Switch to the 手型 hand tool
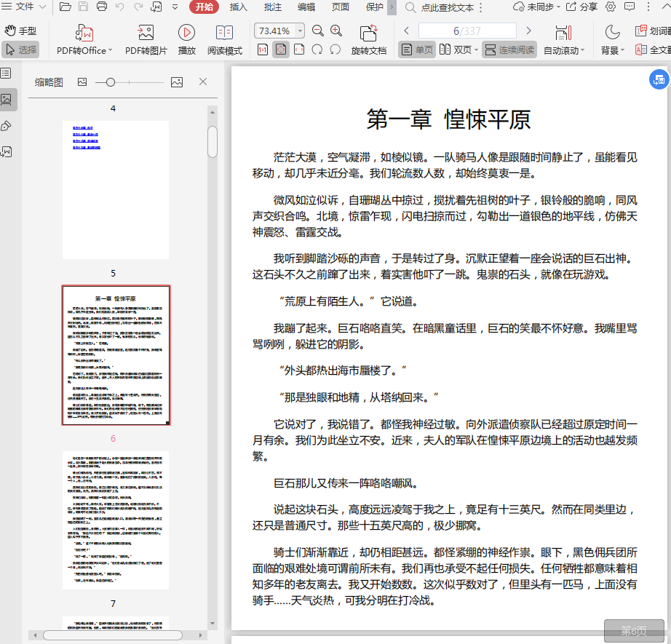Viewport: 671px width, 644px height. 20,31
